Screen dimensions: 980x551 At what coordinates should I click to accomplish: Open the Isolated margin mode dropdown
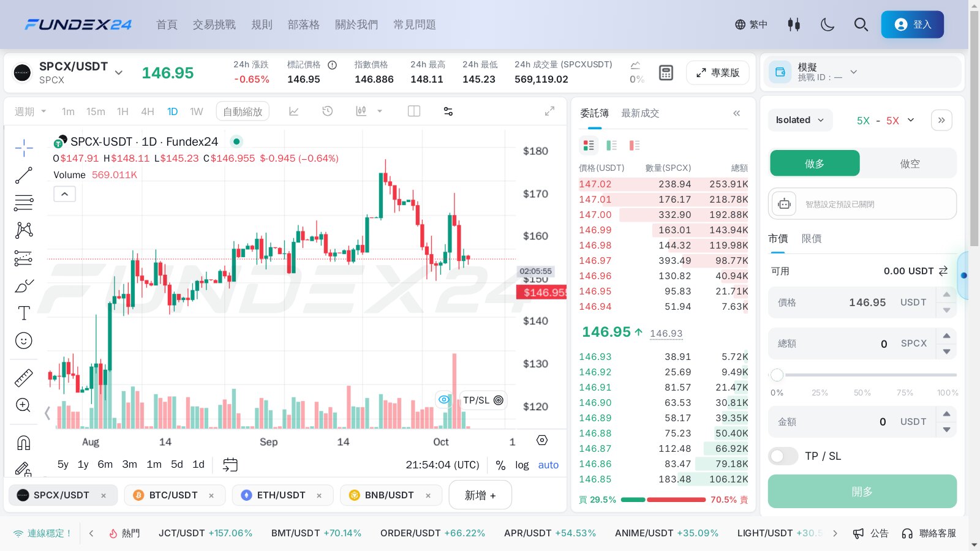pyautogui.click(x=800, y=120)
